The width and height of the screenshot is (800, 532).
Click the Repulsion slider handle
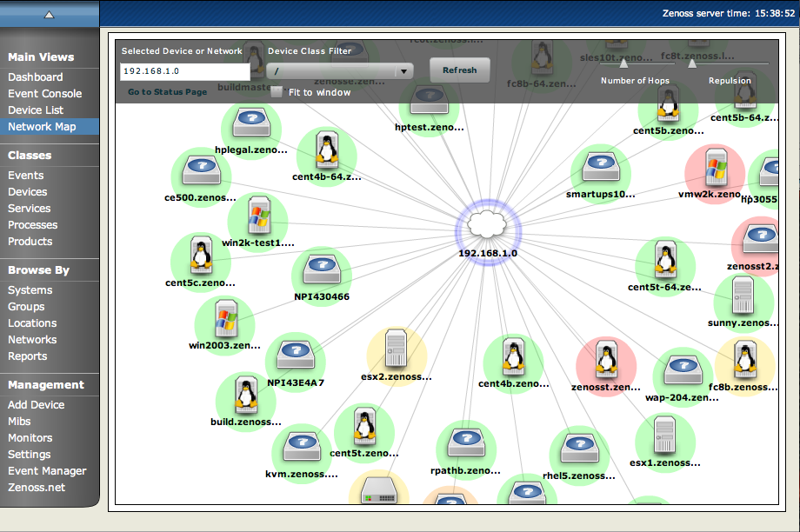pos(692,63)
